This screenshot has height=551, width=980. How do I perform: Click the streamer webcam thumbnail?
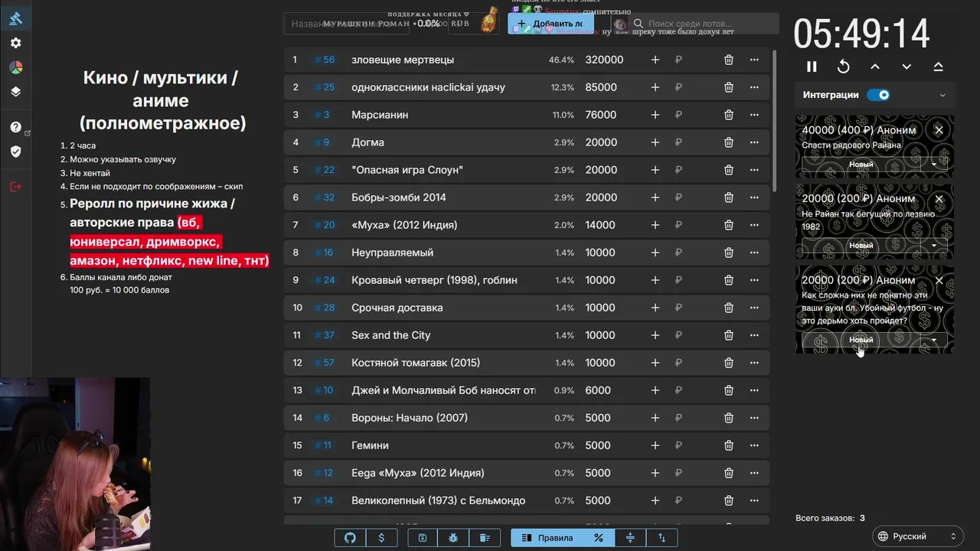pyautogui.click(x=75, y=464)
